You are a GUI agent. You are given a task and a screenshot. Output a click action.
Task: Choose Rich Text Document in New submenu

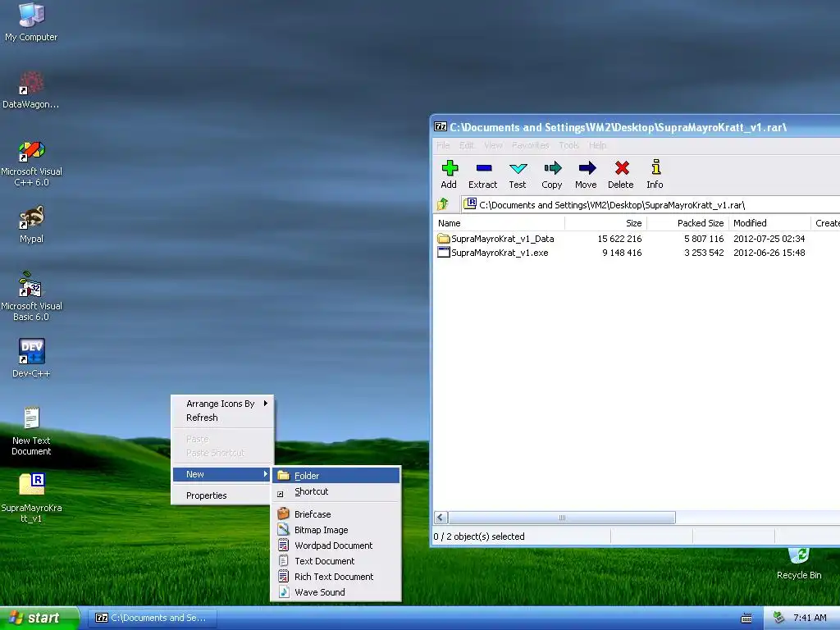[336, 576]
